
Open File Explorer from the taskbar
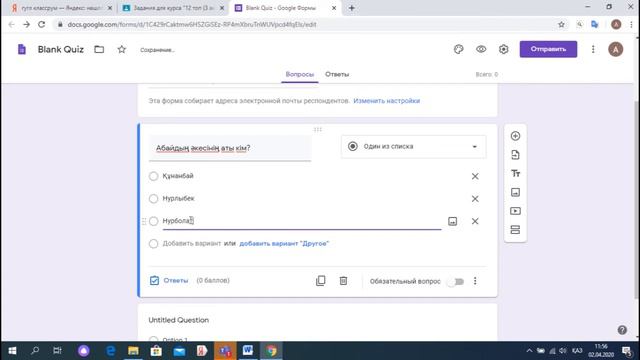point(133,351)
